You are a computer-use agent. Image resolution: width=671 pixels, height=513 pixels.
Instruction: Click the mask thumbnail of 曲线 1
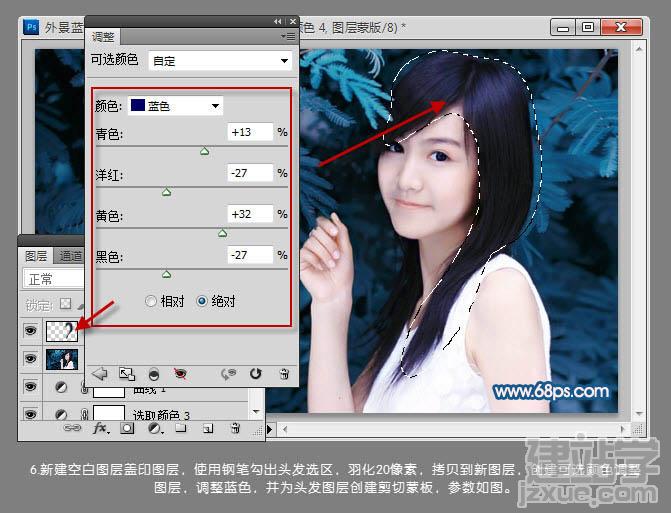pos(109,391)
